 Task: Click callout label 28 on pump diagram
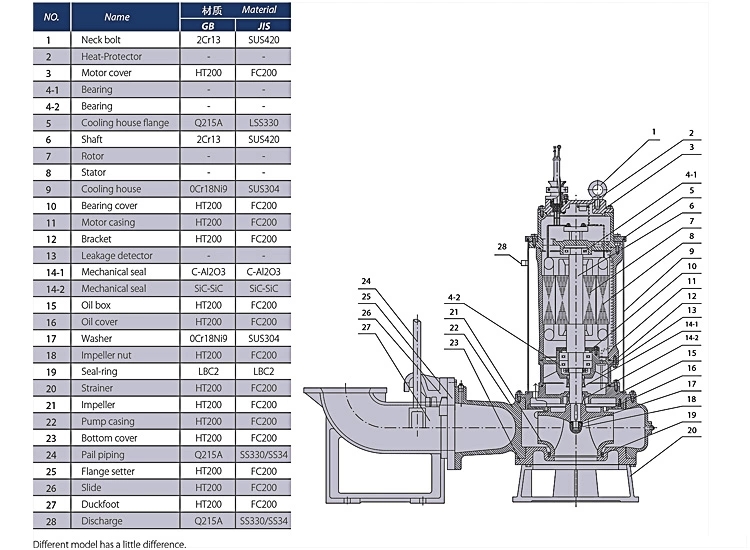(x=502, y=244)
